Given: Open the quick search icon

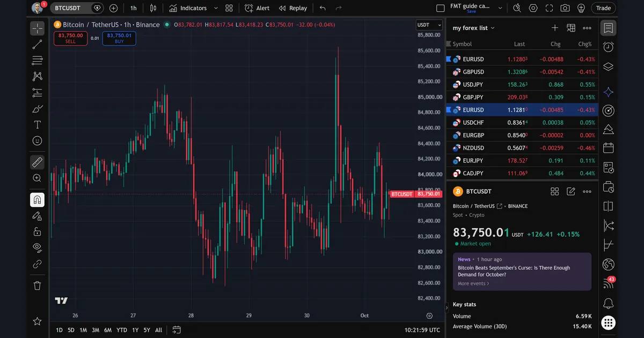Looking at the screenshot, I should coord(517,8).
